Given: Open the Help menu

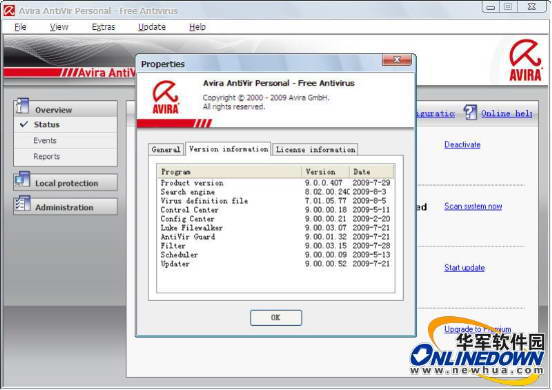Looking at the screenshot, I should [197, 27].
